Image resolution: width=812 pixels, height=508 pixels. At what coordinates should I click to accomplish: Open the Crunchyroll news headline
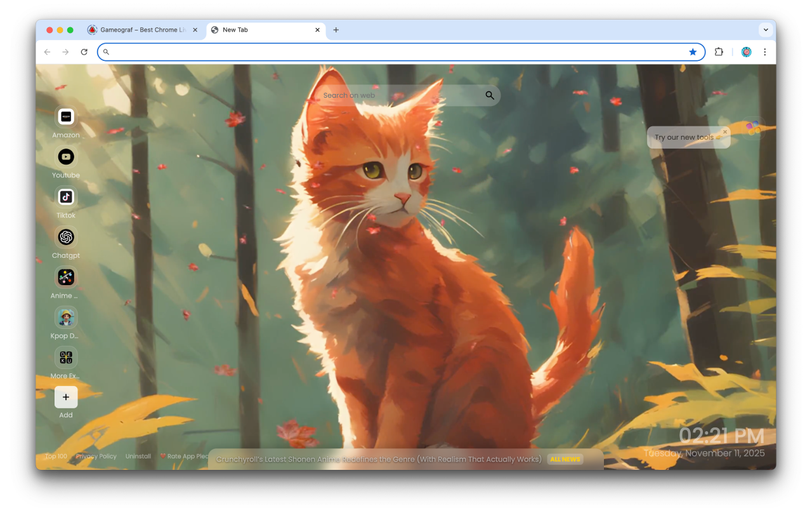(379, 459)
